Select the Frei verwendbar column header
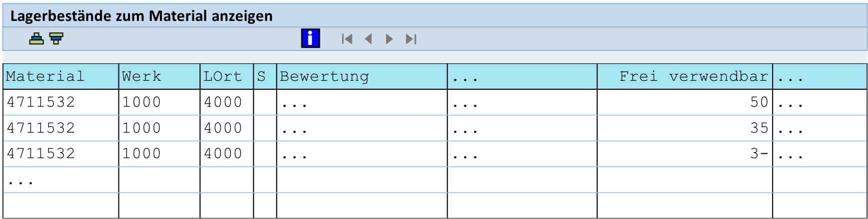This screenshot has height=219, width=868. pos(685,77)
